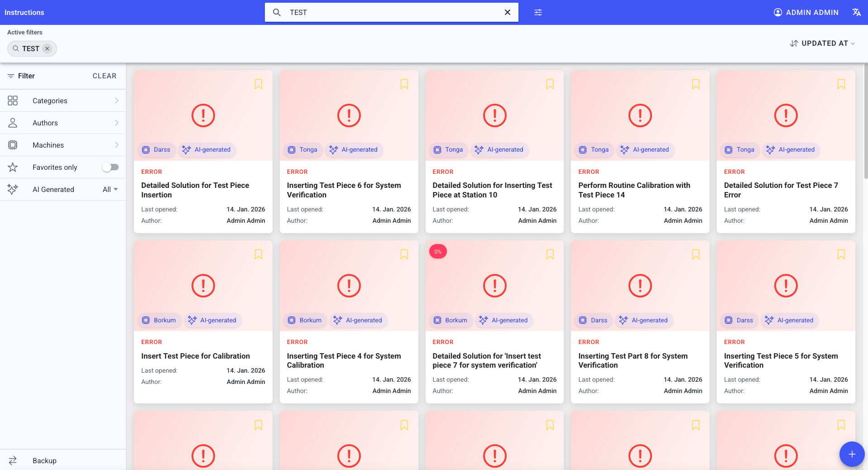This screenshot has width=868, height=470.
Task: Open 'Inserting Test Piece 5 for System Verification' title
Action: [781, 360]
